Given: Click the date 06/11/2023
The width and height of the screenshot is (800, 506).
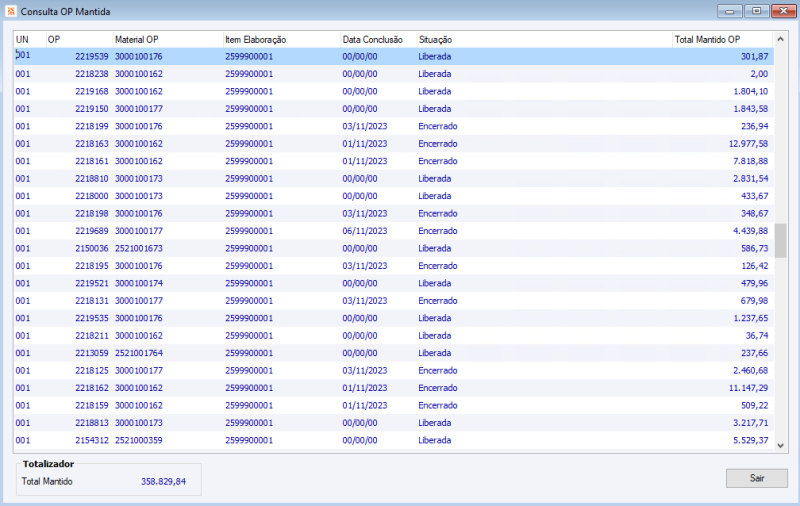Looking at the screenshot, I should [365, 231].
